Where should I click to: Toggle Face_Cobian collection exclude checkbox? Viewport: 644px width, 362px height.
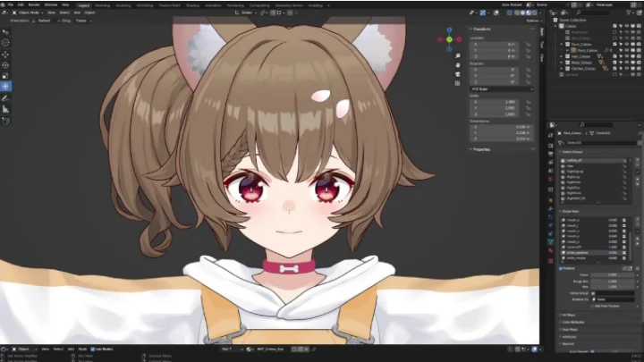click(614, 44)
